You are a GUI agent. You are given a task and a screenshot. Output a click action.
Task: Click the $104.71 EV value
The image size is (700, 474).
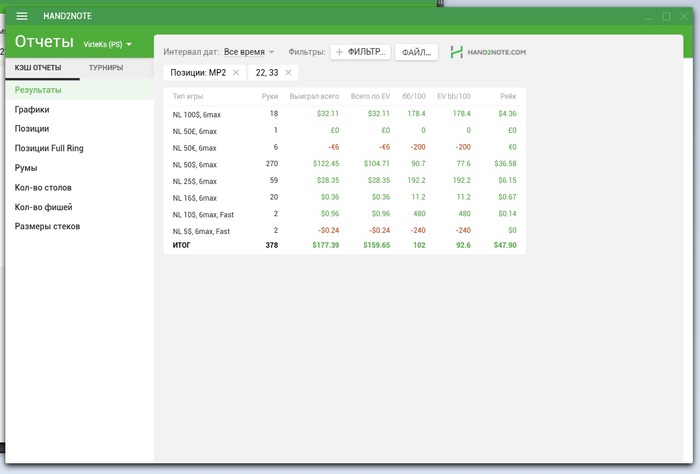tap(377, 163)
